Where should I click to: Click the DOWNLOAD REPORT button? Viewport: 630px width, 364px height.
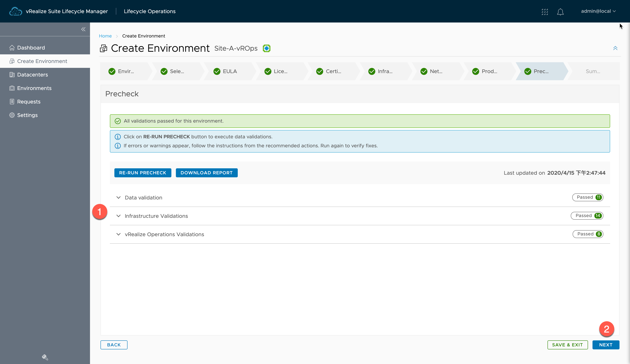pyautogui.click(x=206, y=172)
